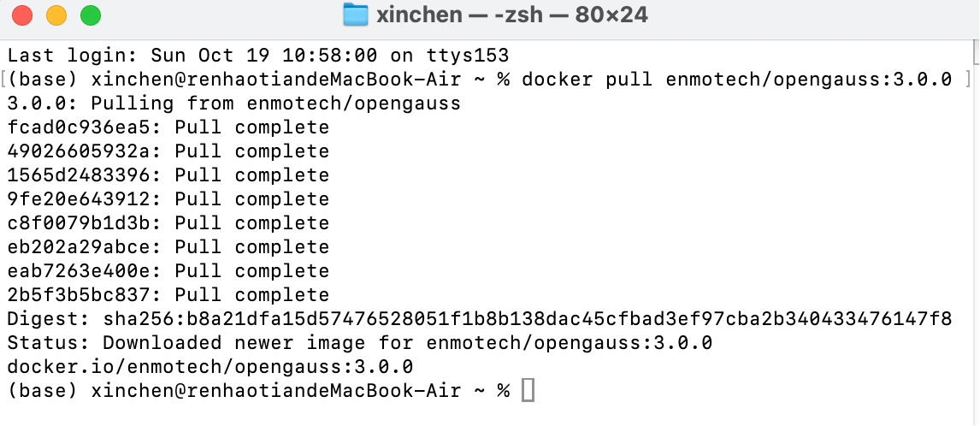
Task: Click the "docker.io/enmotech/opengauss:3.0.0" output line
Action: (x=210, y=367)
